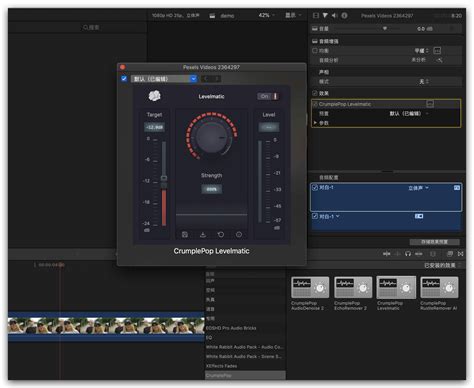The width and height of the screenshot is (474, 388).
Task: Open the effects browser icon
Action: (450, 254)
